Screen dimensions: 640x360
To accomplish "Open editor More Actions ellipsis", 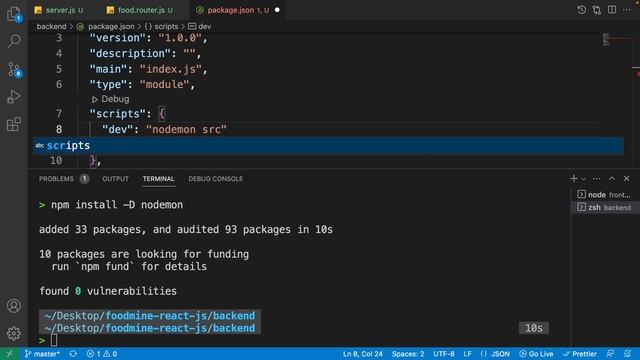I will tap(627, 10).
